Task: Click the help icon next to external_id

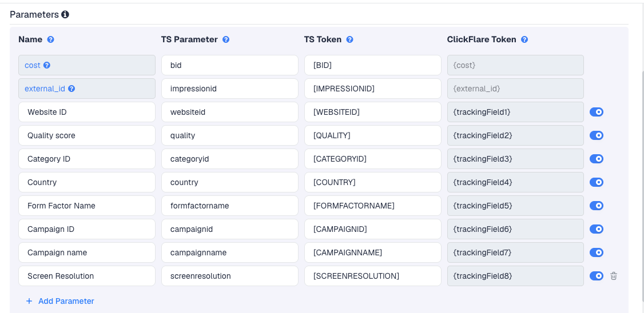Action: pyautogui.click(x=71, y=89)
